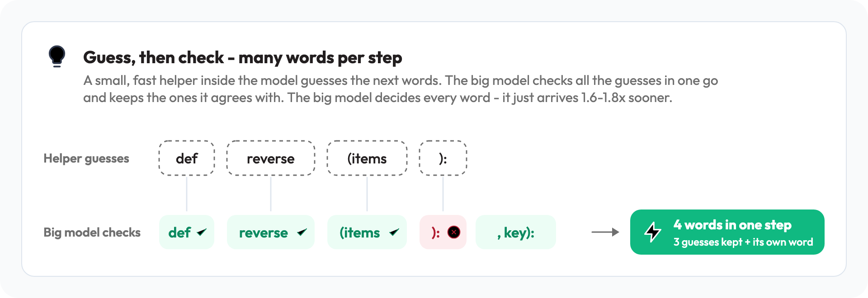Click the checkmark next to green 'reverse'

(302, 232)
